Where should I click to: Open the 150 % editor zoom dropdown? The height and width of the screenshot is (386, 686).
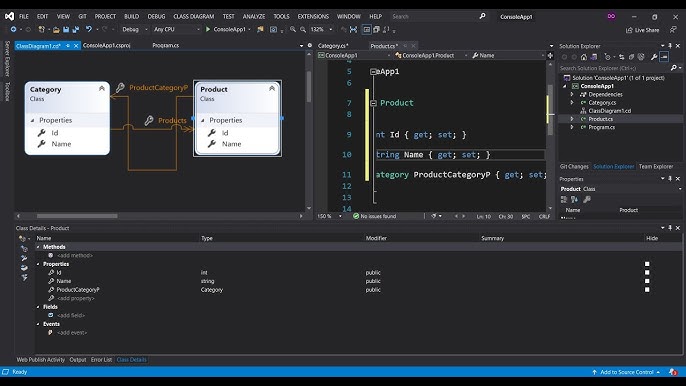329,216
